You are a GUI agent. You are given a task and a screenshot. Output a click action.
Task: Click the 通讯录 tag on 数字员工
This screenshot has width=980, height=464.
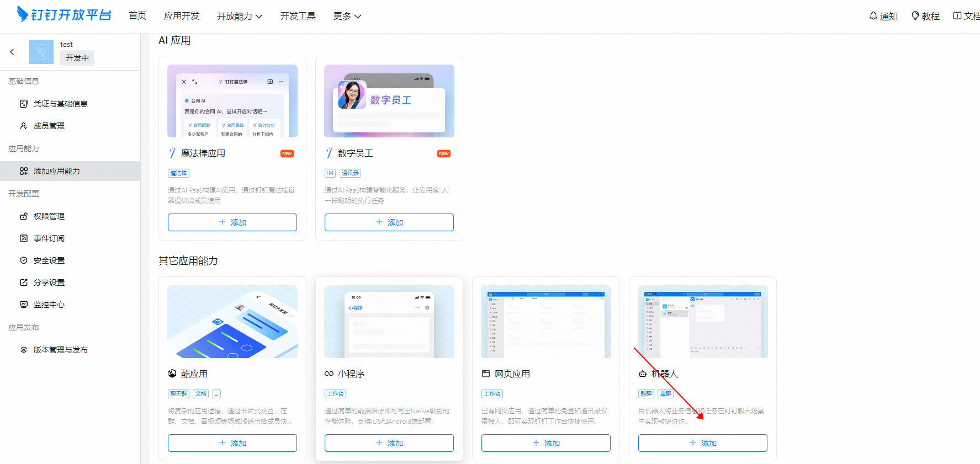350,173
